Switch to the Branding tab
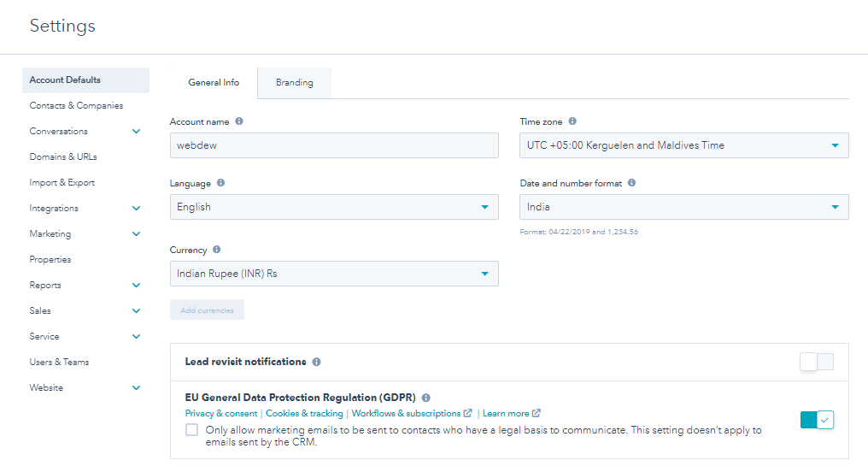Image resolution: width=868 pixels, height=472 pixels. coord(295,83)
